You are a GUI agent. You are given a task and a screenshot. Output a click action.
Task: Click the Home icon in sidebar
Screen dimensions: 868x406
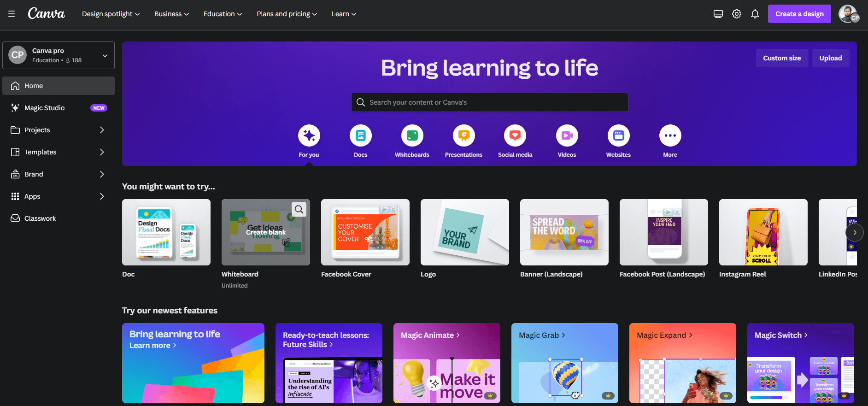click(15, 86)
